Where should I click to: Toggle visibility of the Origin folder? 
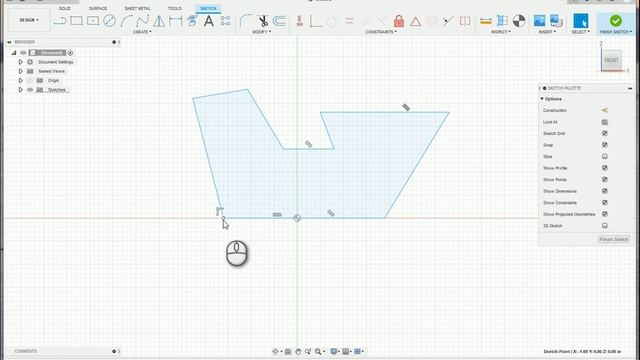point(30,80)
